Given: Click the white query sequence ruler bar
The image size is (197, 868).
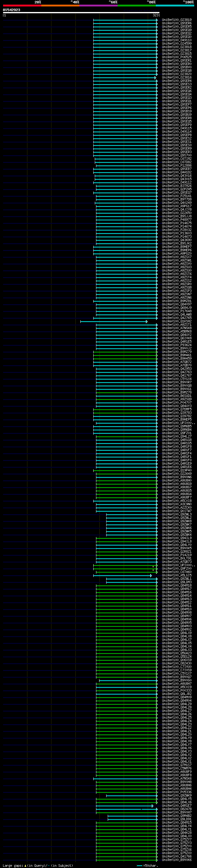Looking at the screenshot, I should click(x=81, y=12).
